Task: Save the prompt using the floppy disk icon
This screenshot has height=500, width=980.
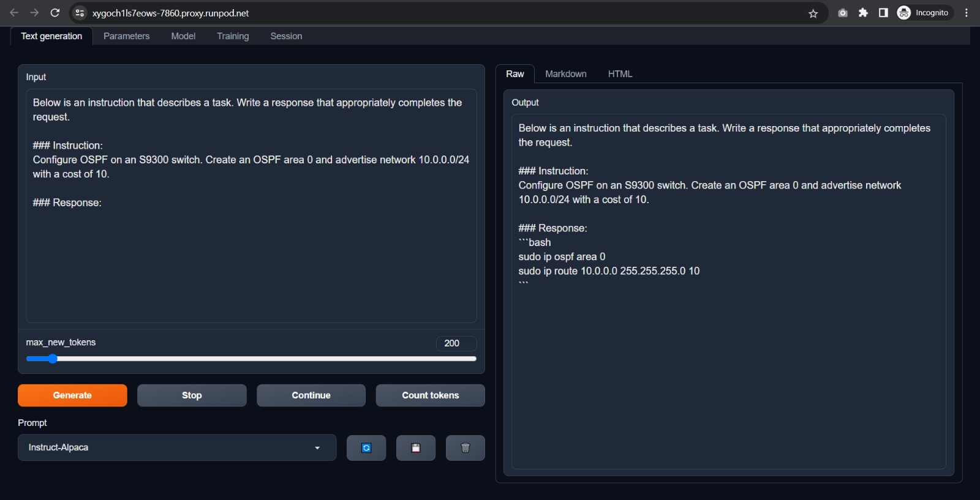Action: [416, 448]
